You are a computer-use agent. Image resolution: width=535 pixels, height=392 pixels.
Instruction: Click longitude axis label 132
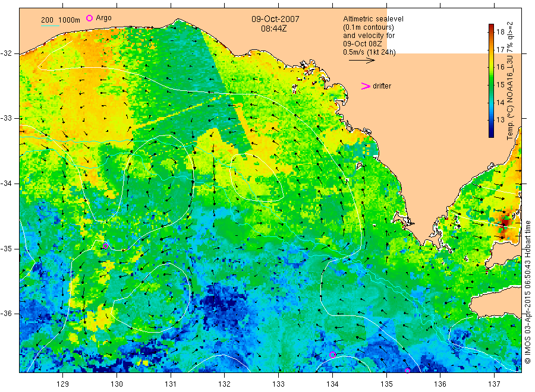click(225, 384)
